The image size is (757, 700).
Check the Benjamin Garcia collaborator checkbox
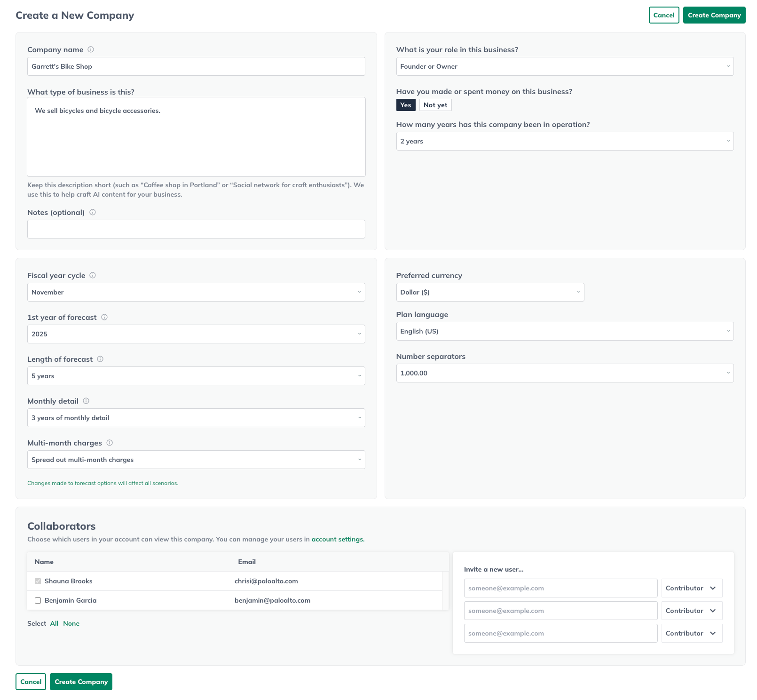pyautogui.click(x=38, y=600)
